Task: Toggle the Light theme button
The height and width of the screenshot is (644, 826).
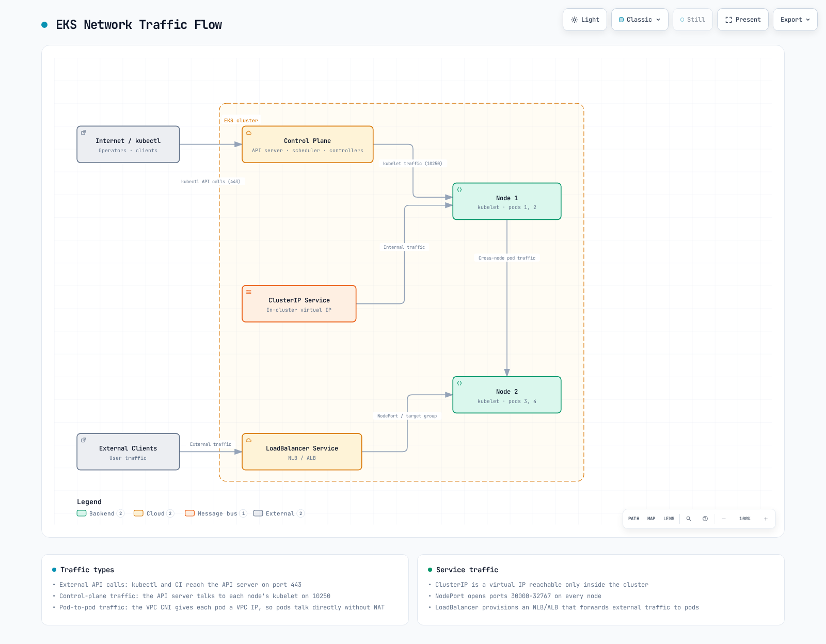Action: [x=585, y=20]
